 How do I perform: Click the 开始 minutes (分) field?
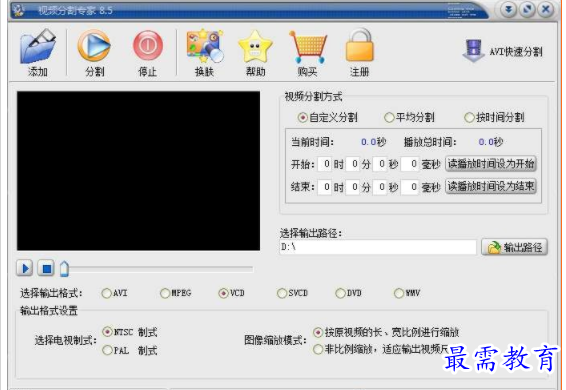click(353, 164)
